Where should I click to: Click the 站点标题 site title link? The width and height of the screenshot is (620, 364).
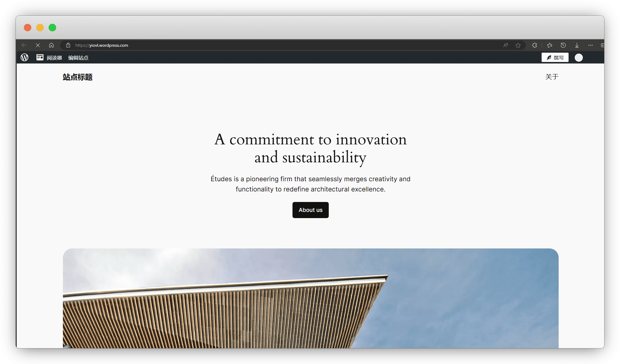click(x=77, y=77)
